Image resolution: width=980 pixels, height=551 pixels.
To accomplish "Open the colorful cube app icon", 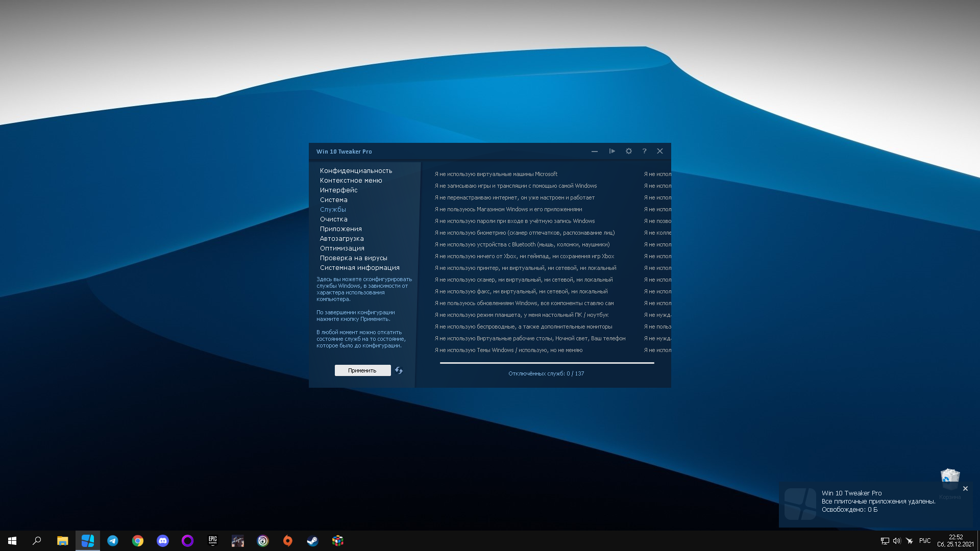I will point(338,541).
